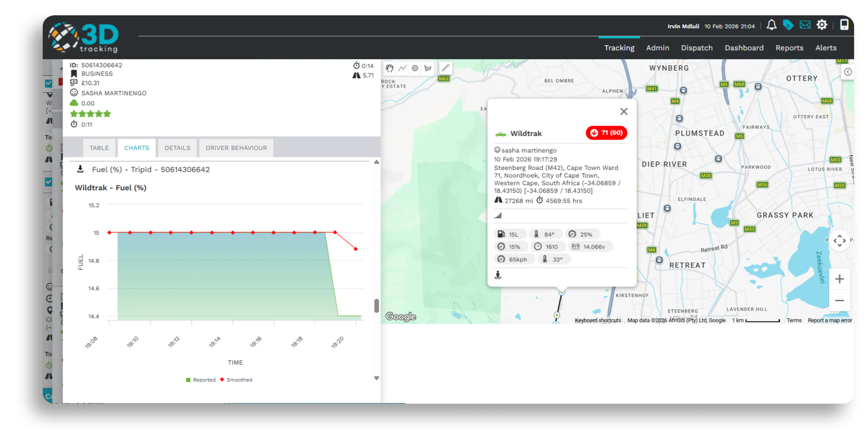Select the polyline drawing tool
The width and height of the screenshot is (868, 444).
402,68
